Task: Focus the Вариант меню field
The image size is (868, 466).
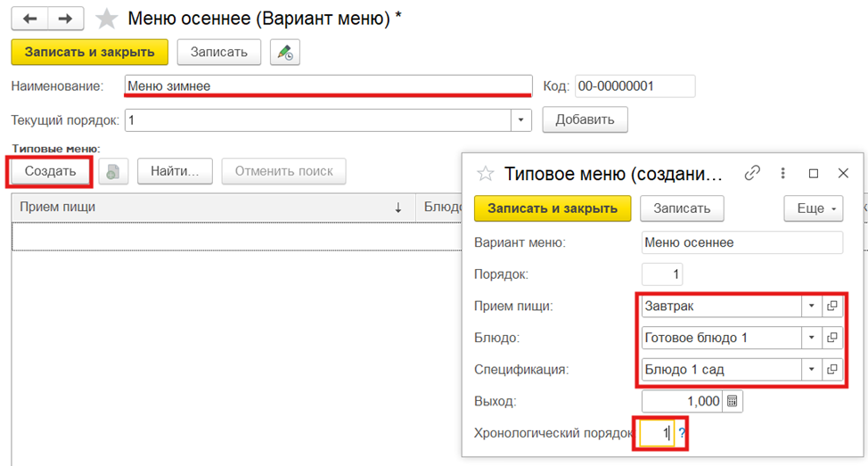Action: tap(742, 242)
